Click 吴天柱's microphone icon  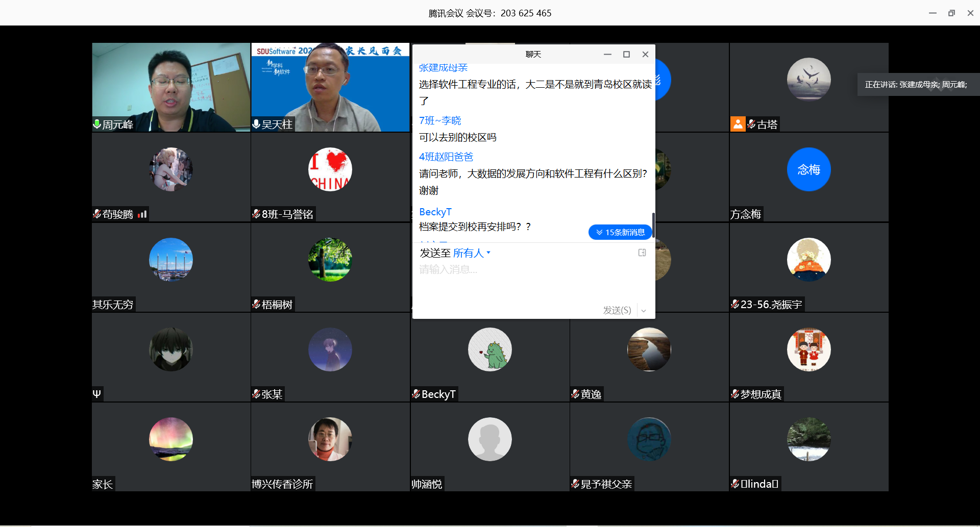coord(256,124)
